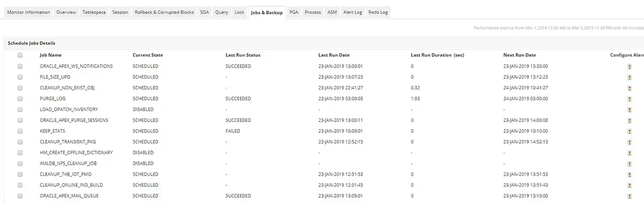Check the CLEANUP_TRANSIENT_PKG job checkbox
The image size is (644, 203).
(x=20, y=142)
